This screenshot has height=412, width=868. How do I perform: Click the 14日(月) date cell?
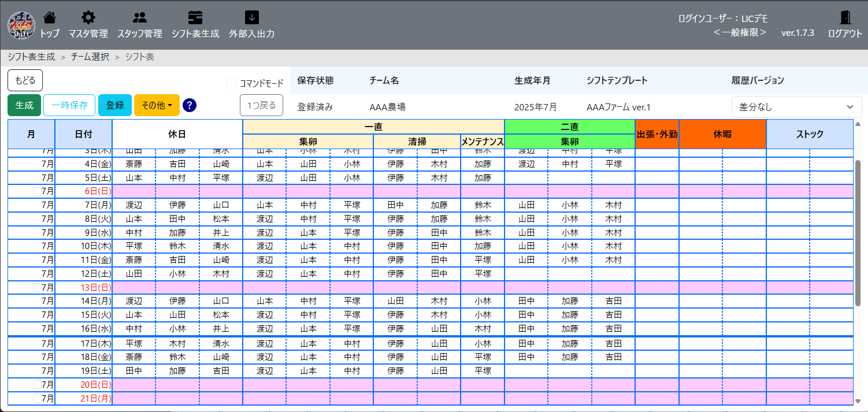[83, 301]
